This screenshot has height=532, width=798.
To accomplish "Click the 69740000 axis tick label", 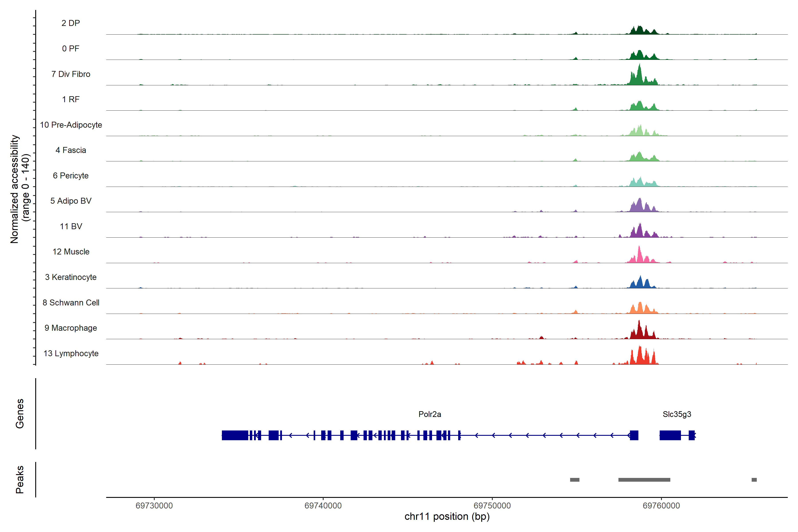I will [323, 506].
